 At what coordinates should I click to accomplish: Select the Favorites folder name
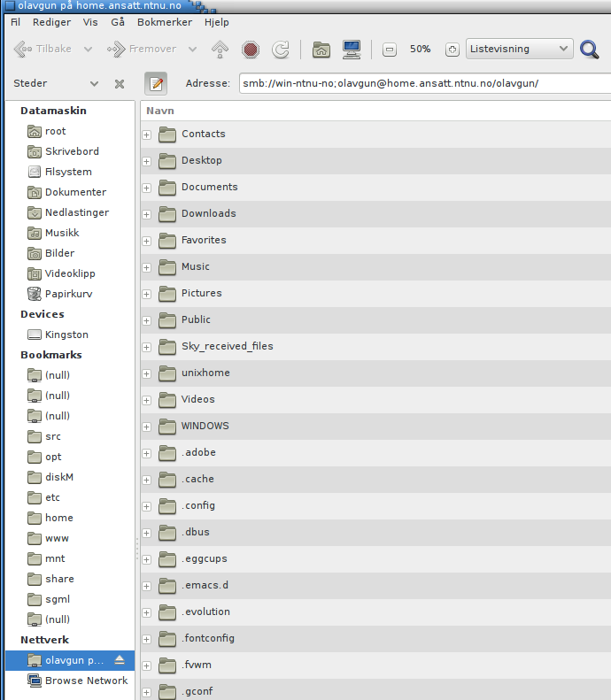(205, 240)
